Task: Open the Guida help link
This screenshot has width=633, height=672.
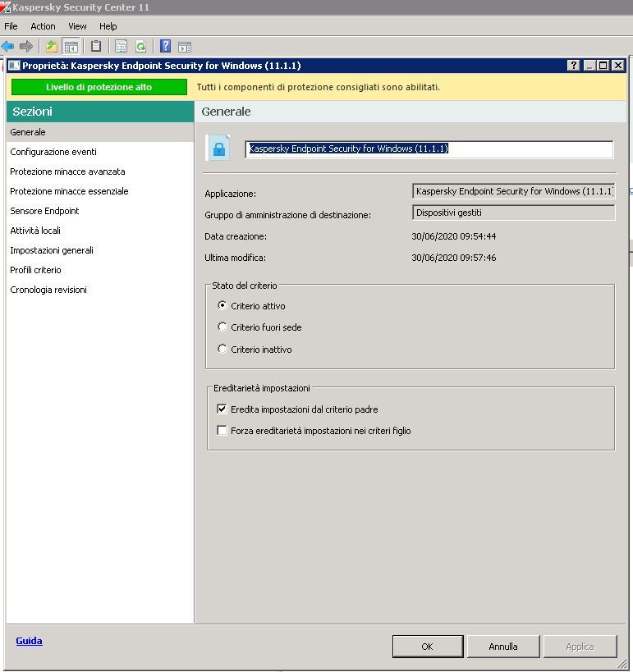Action: click(30, 641)
